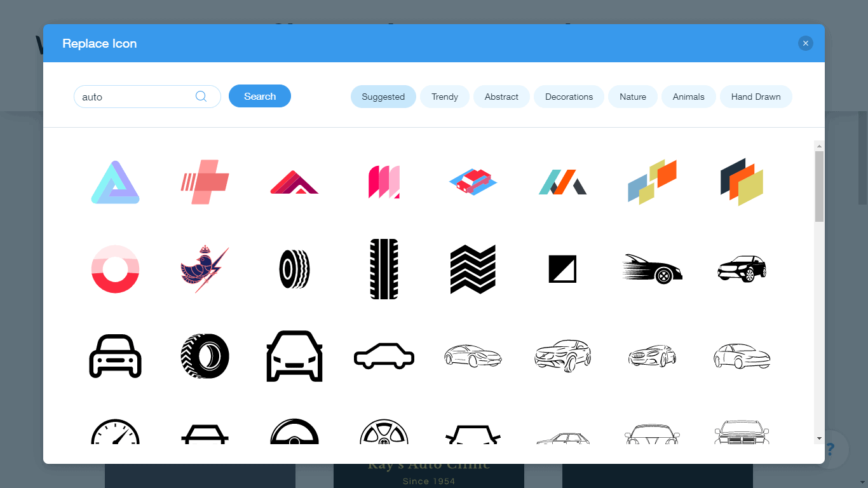This screenshot has width=868, height=488.
Task: Select the blue, yellow and orange parallelograms icon
Action: 653,182
